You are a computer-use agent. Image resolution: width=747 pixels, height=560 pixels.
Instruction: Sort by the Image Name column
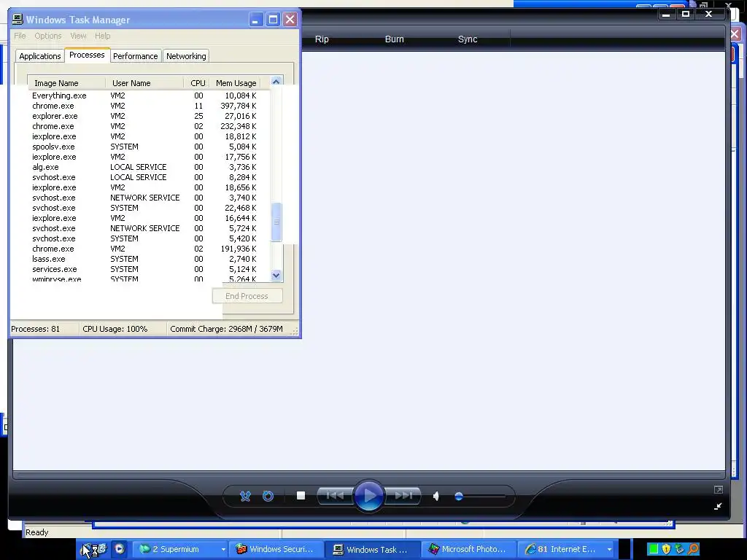pyautogui.click(x=66, y=83)
